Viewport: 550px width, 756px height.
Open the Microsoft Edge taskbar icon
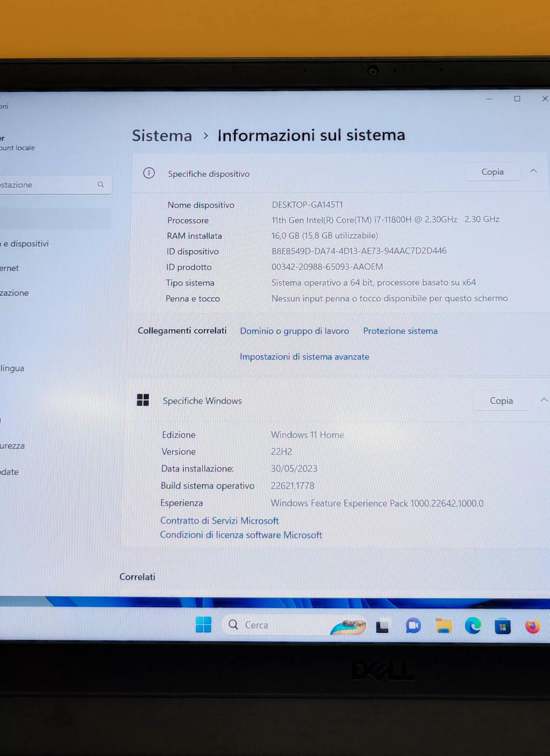pyautogui.click(x=473, y=625)
